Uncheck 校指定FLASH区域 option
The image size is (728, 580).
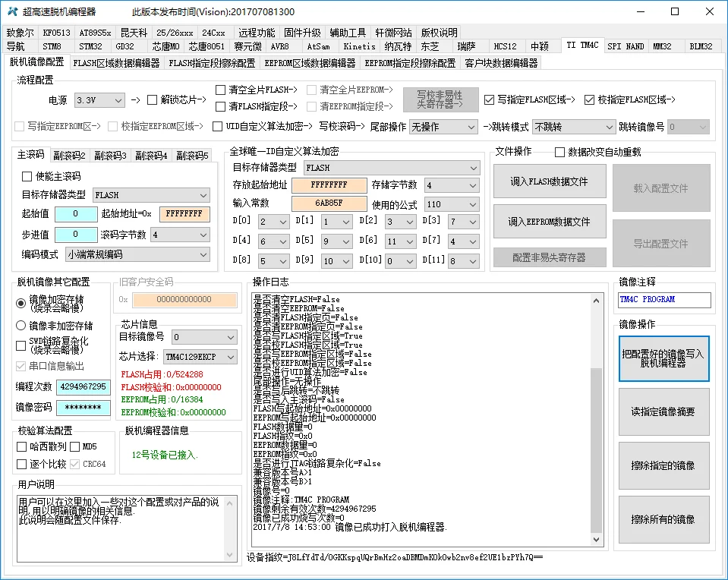(x=589, y=99)
